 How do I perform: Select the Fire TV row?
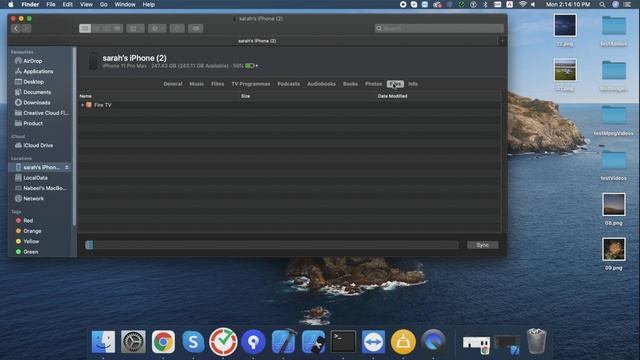tap(289, 105)
